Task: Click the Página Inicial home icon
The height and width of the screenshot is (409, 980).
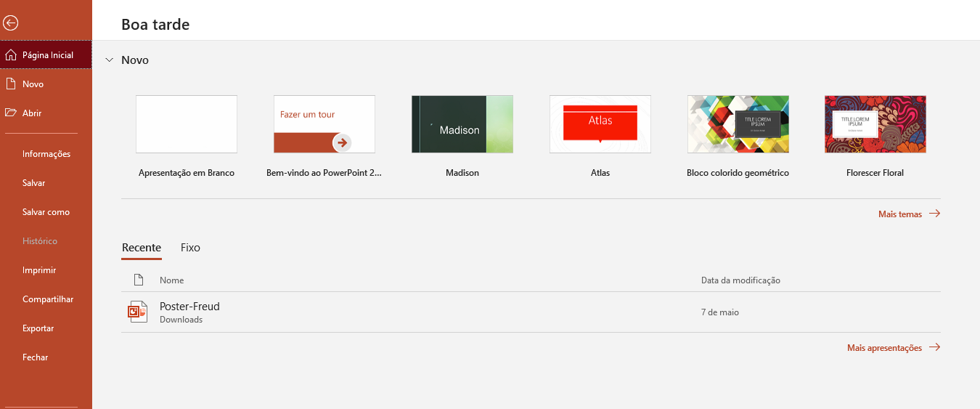Action: (x=10, y=55)
